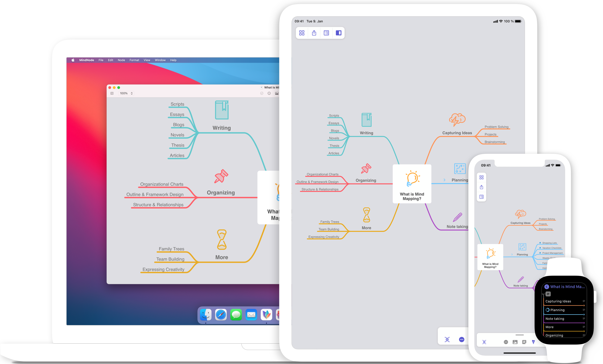Open the ellipsis menu on the iPhone toolbar
The width and height of the screenshot is (603, 364).
coord(506,342)
